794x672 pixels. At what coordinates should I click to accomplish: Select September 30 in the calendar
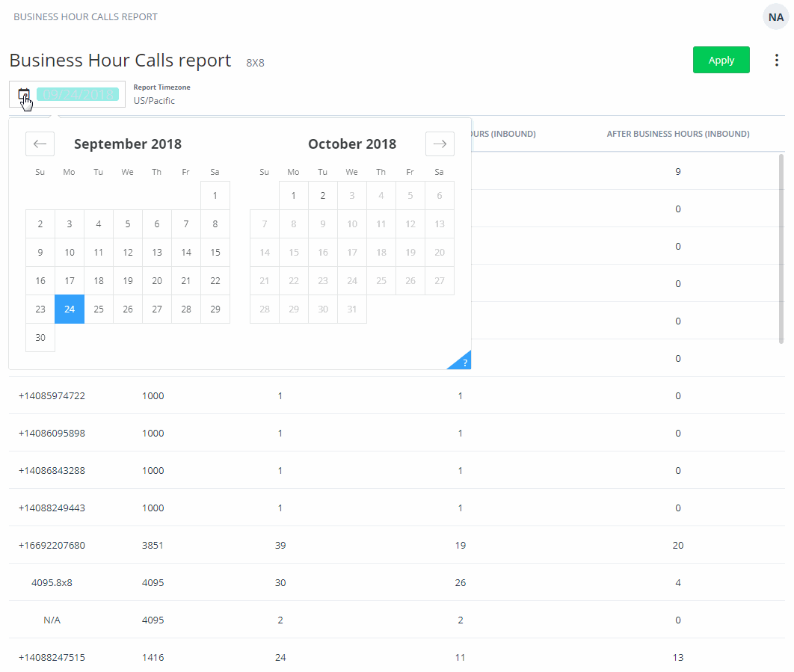(x=40, y=337)
